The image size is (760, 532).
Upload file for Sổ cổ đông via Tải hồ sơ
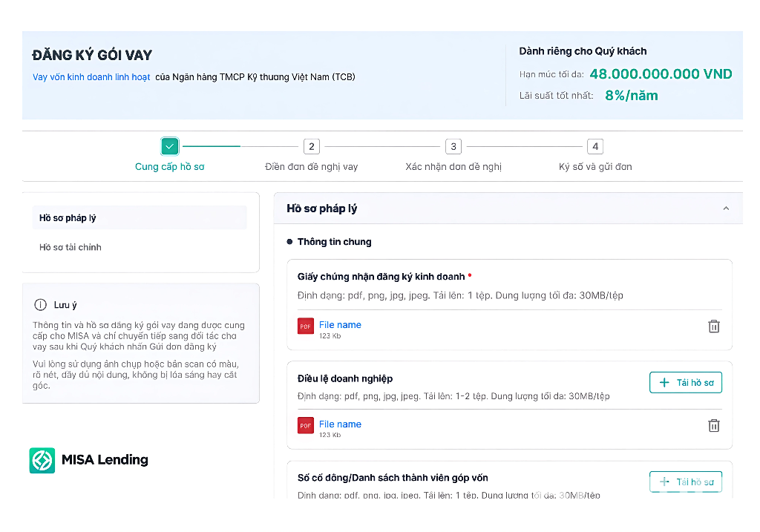pyautogui.click(x=685, y=482)
